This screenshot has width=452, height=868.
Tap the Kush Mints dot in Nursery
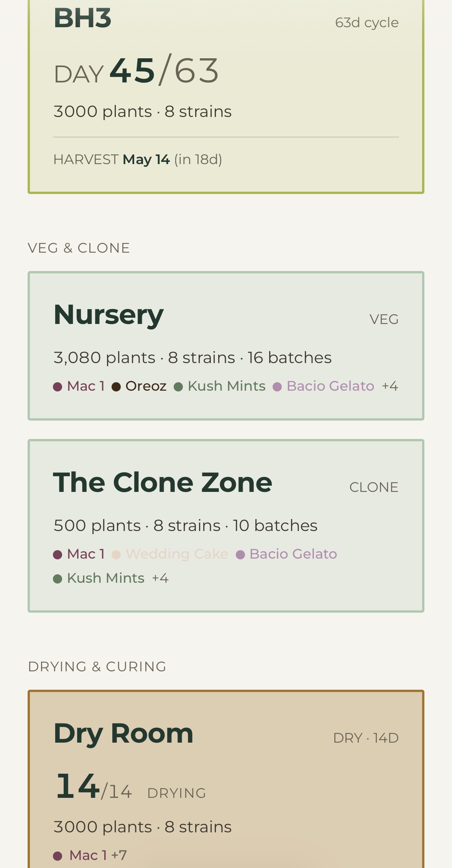tap(179, 386)
